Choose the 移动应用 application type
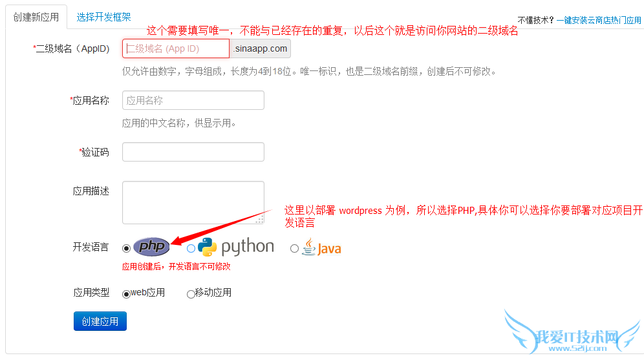This screenshot has height=358, width=644. [x=191, y=294]
